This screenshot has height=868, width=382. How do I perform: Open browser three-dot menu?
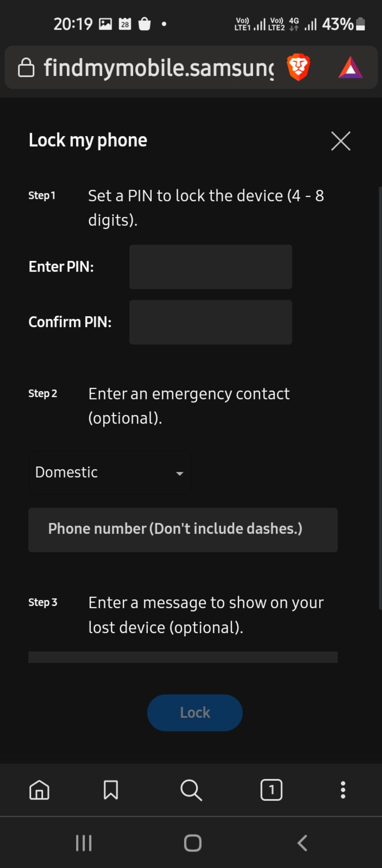(343, 790)
